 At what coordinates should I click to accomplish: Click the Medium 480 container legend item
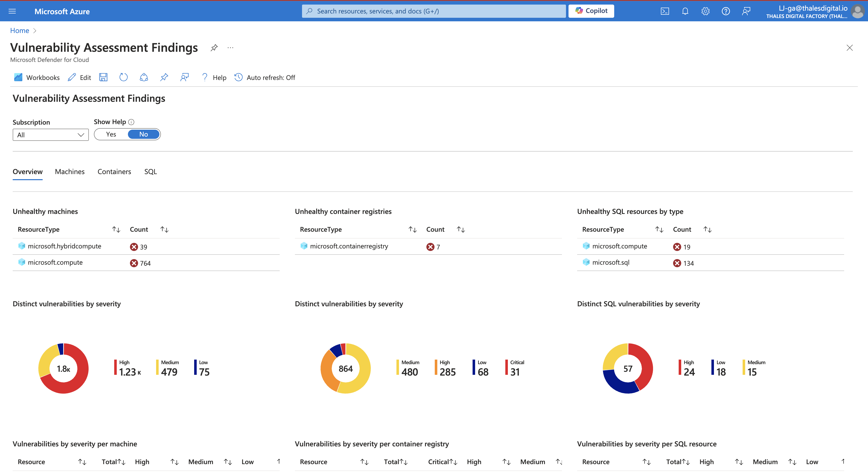coord(408,368)
